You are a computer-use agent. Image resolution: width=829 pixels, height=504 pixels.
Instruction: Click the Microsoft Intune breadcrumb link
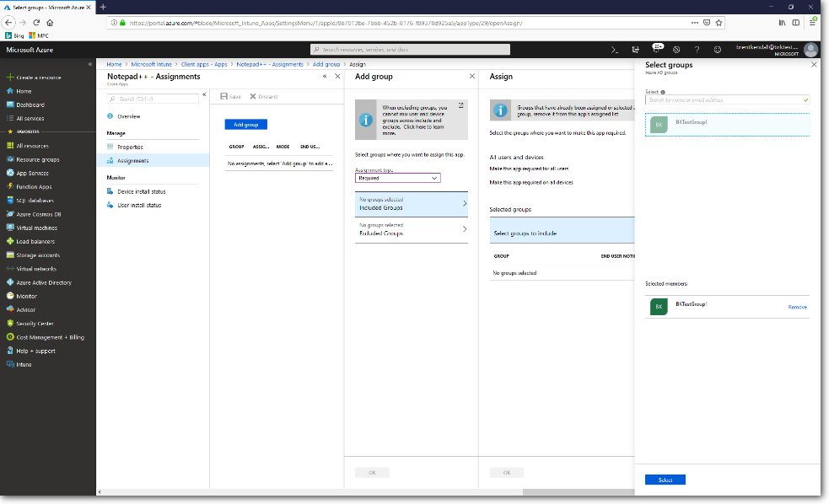point(151,64)
